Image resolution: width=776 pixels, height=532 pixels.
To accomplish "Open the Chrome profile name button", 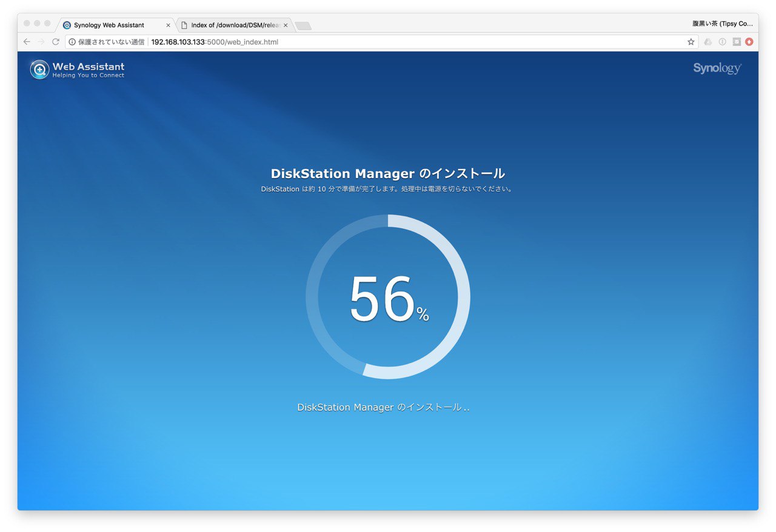I will coord(723,24).
